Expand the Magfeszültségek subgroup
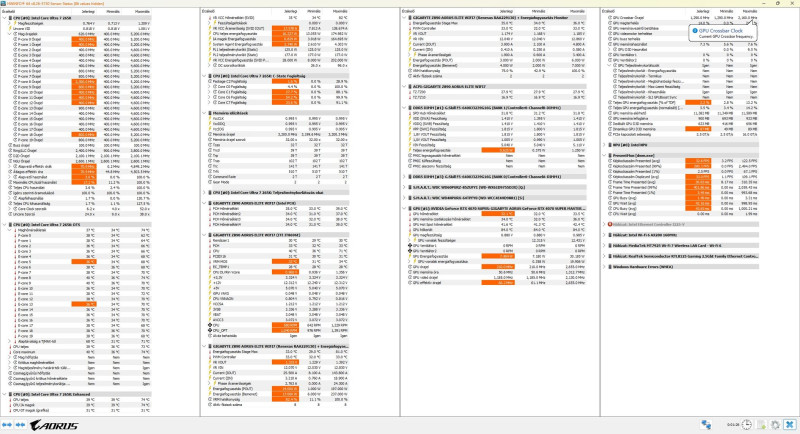 click(x=10, y=23)
